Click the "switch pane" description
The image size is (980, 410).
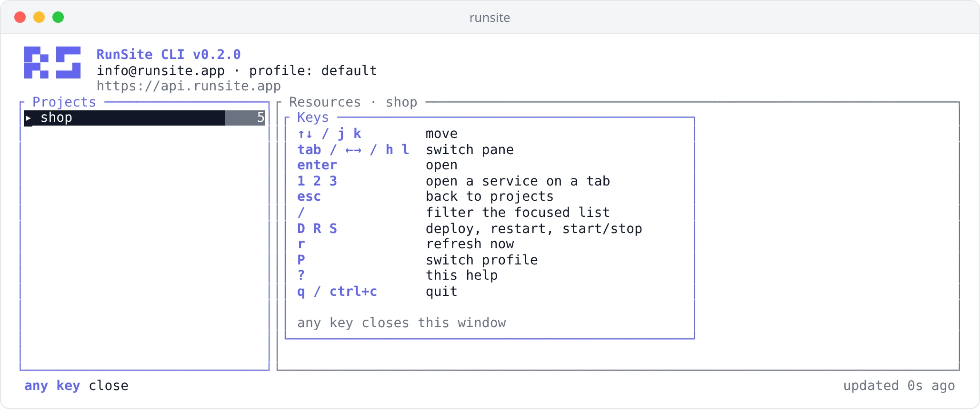click(x=470, y=150)
